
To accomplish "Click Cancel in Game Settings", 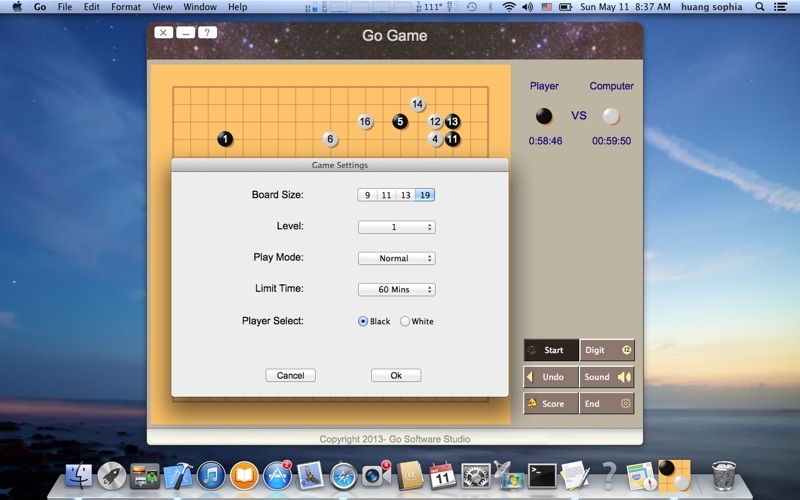I will pos(290,375).
